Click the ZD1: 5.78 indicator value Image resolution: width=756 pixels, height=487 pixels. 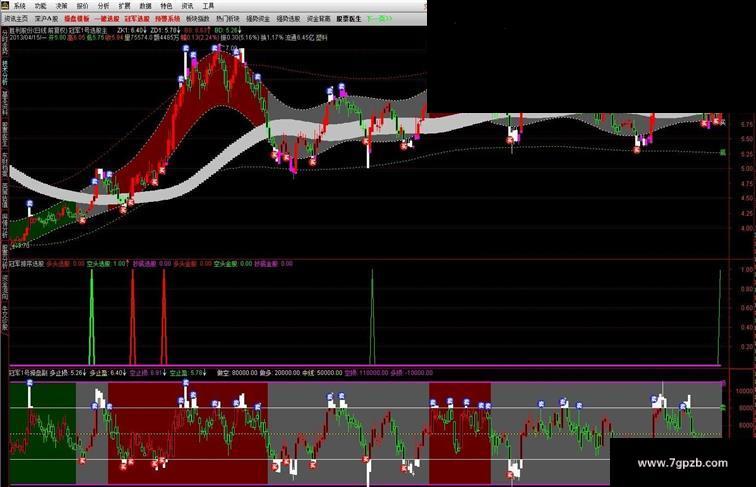164,30
